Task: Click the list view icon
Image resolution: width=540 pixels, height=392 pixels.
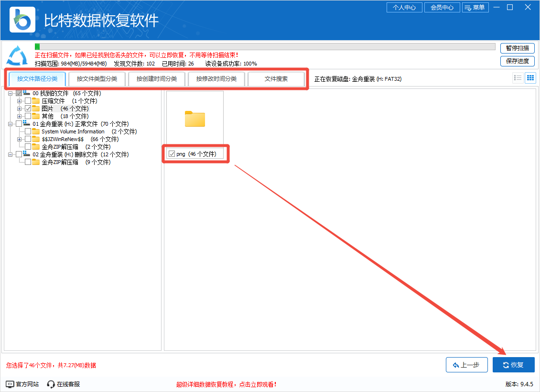Action: click(x=518, y=78)
